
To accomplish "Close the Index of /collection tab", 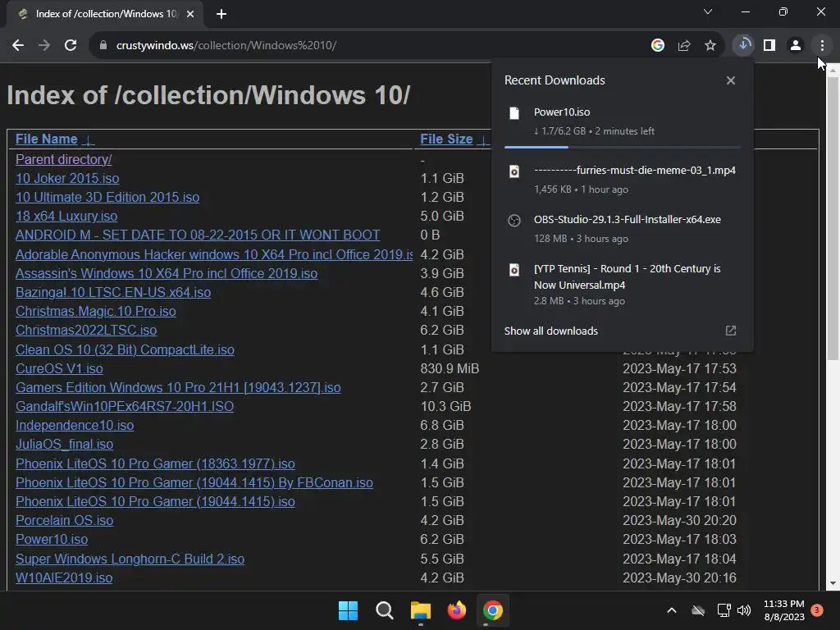I will (x=190, y=14).
